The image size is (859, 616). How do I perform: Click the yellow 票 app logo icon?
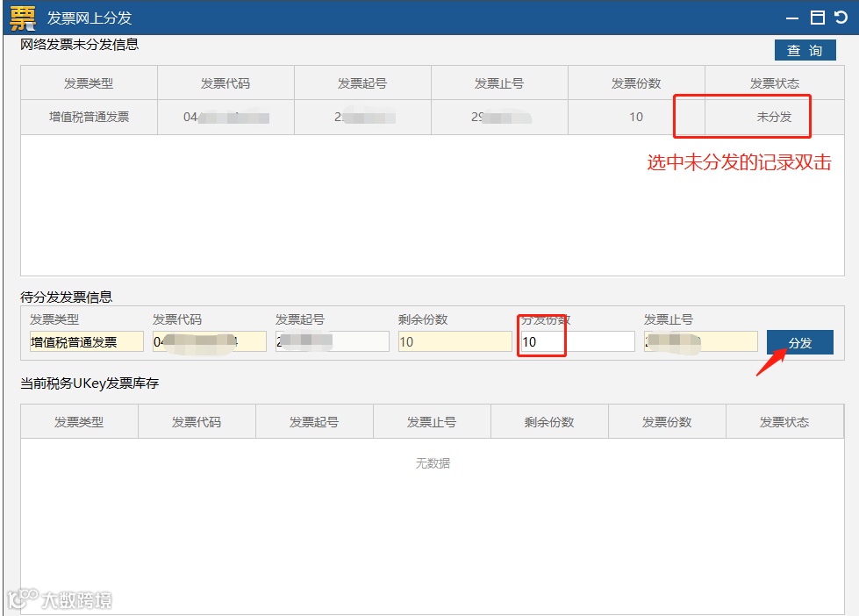(23, 18)
